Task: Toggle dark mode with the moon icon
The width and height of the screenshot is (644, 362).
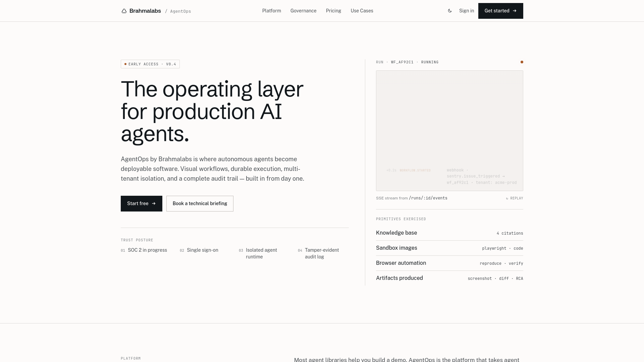Action: (x=450, y=11)
